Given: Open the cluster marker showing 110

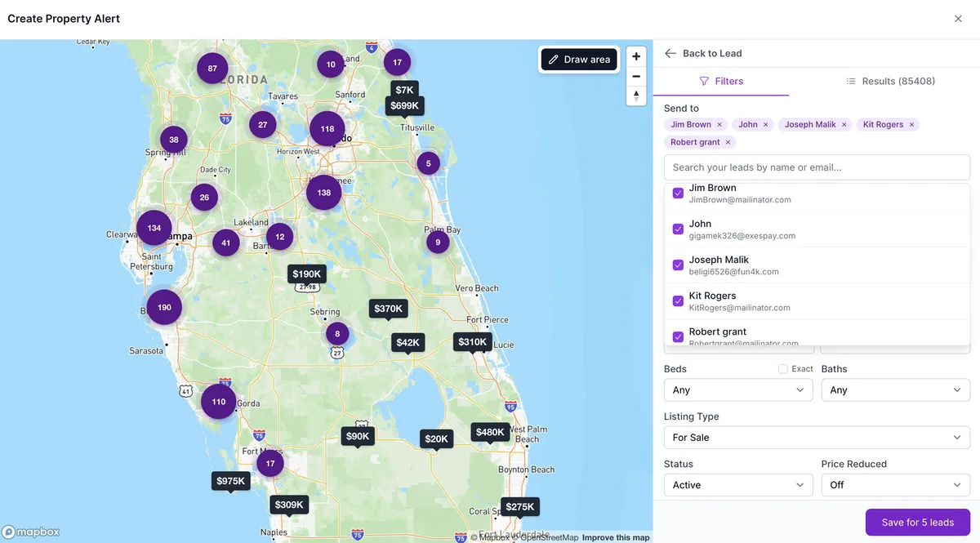Looking at the screenshot, I should click(219, 402).
